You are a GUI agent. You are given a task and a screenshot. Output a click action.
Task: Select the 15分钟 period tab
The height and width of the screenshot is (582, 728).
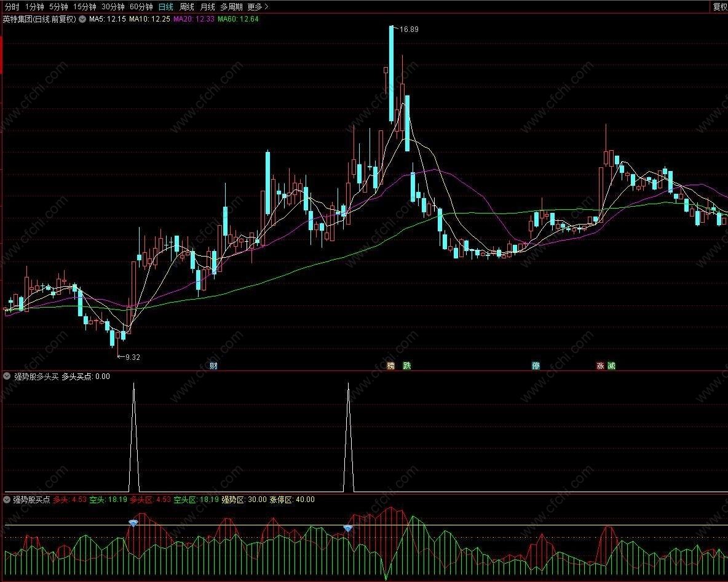[x=84, y=7]
